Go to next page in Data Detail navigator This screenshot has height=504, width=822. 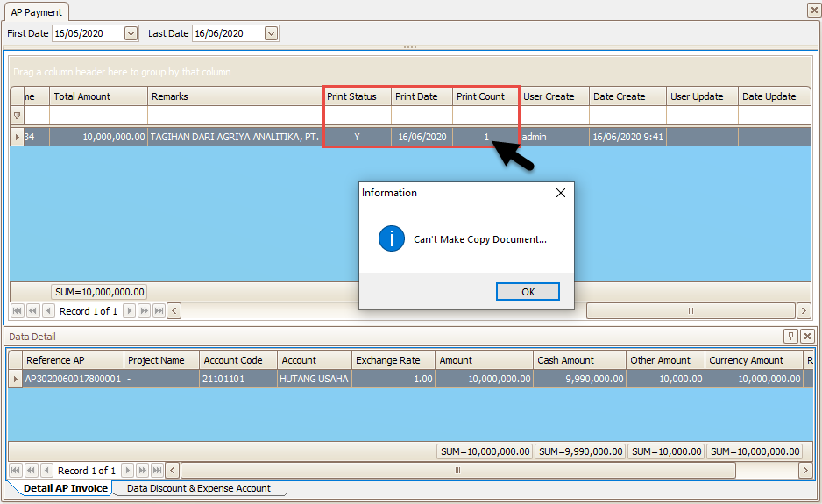click(142, 471)
